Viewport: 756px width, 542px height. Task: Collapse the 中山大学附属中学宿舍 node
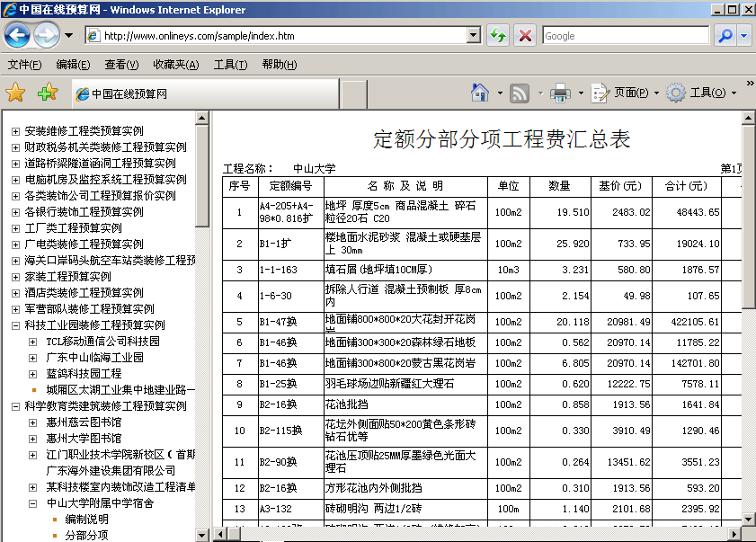[33, 503]
